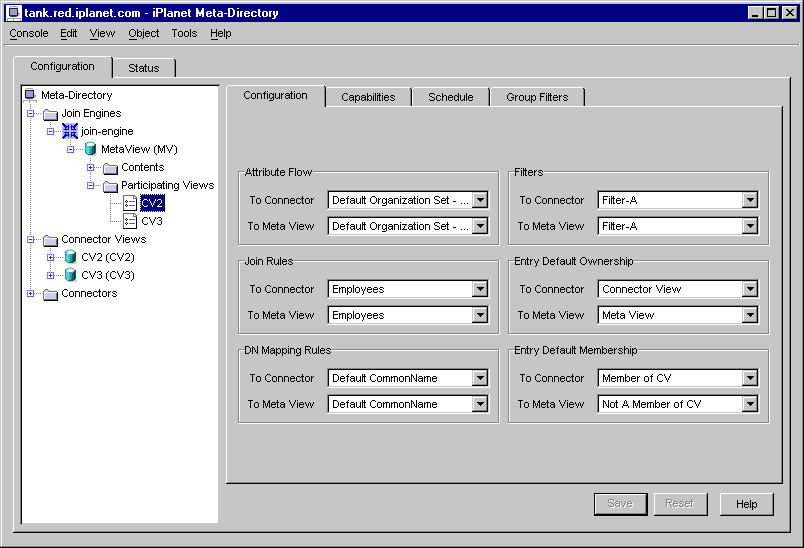This screenshot has height=548, width=804.
Task: Click the Join Engines folder icon
Action: [x=50, y=114]
